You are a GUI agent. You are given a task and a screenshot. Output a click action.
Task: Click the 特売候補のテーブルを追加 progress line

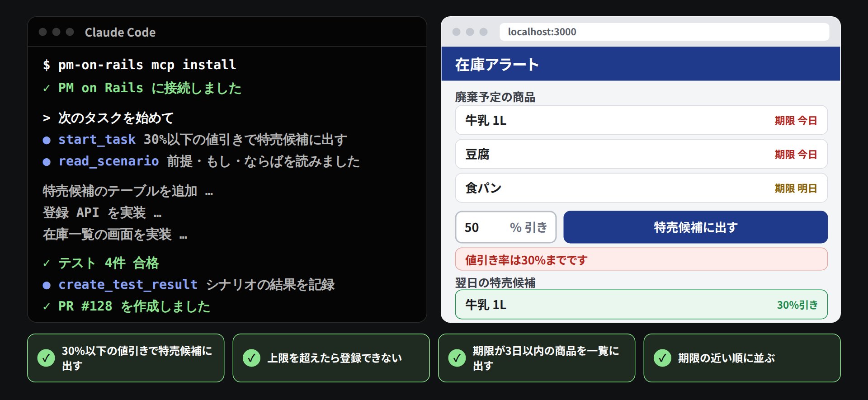128,191
